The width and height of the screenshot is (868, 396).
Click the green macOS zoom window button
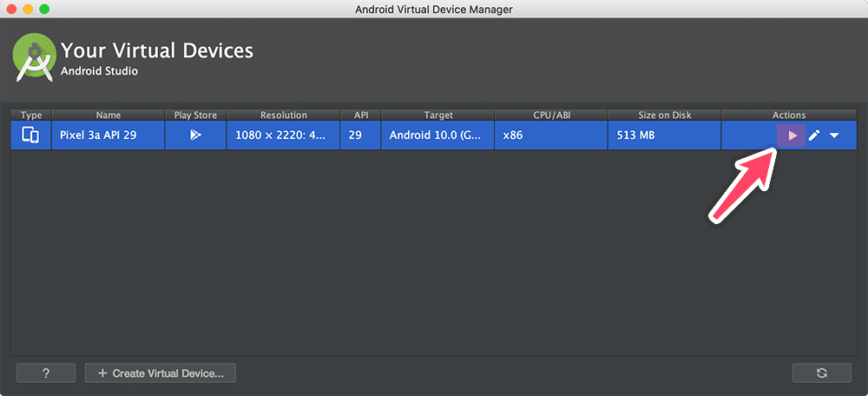[44, 10]
